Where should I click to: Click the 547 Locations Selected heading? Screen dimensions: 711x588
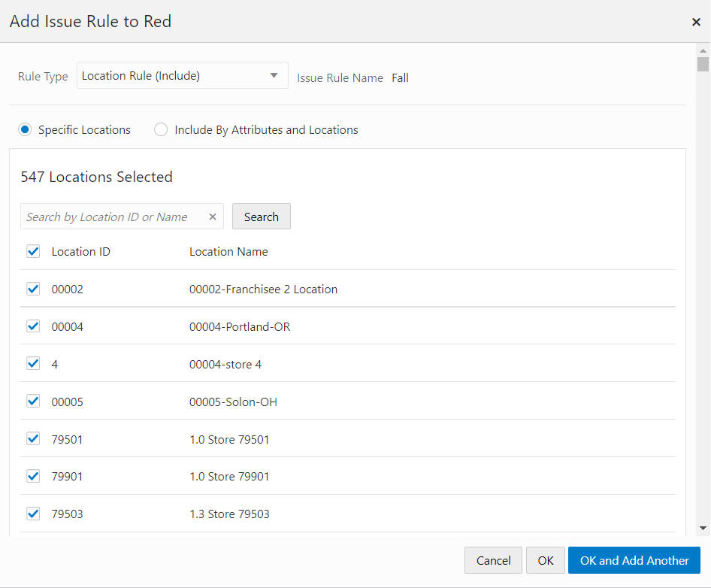[x=97, y=177]
